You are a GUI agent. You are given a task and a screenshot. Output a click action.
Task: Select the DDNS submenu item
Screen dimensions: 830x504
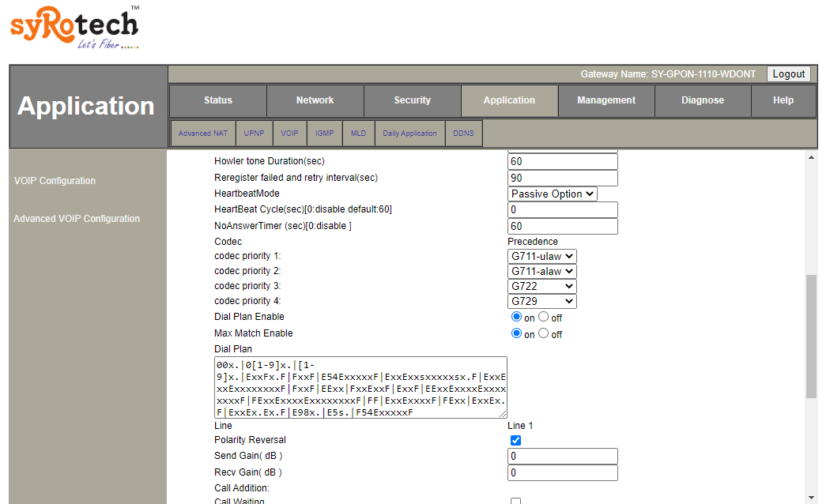point(463,134)
